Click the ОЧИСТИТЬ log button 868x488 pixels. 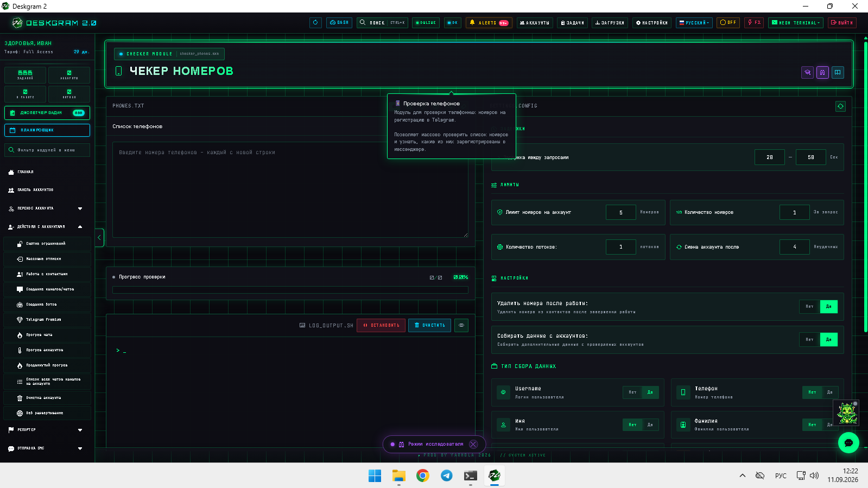tap(430, 325)
